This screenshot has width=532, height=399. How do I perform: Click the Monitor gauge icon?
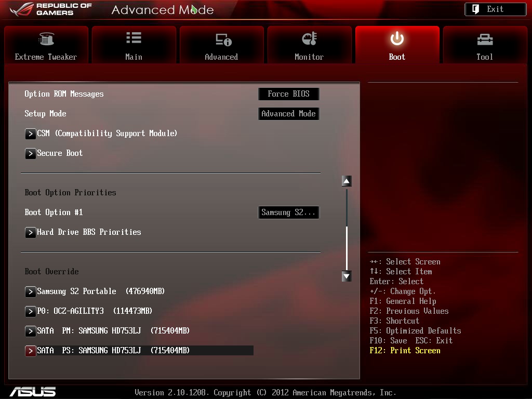(310, 38)
